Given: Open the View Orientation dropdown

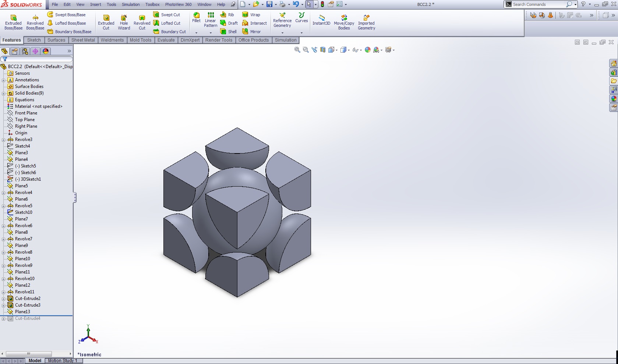Looking at the screenshot, I should click(x=331, y=50).
